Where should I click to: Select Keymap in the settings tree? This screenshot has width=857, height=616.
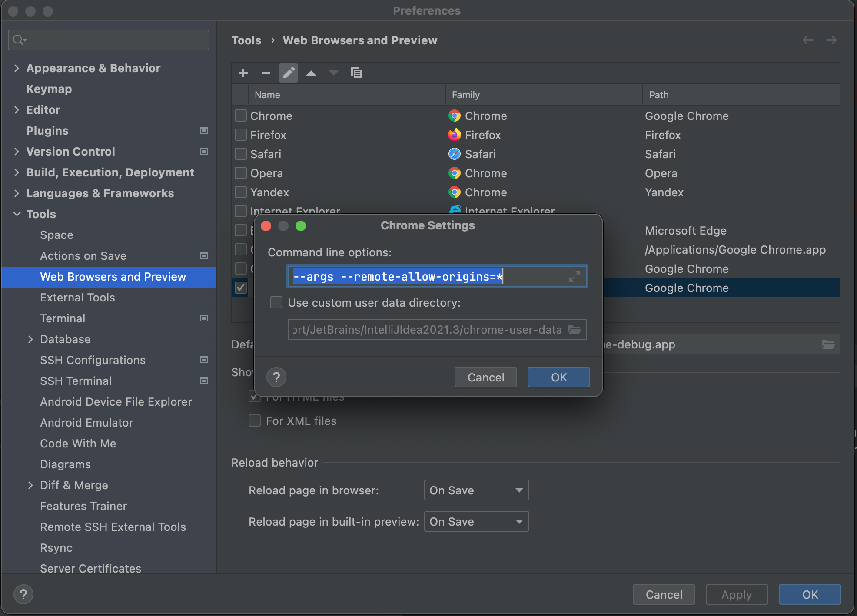49,89
